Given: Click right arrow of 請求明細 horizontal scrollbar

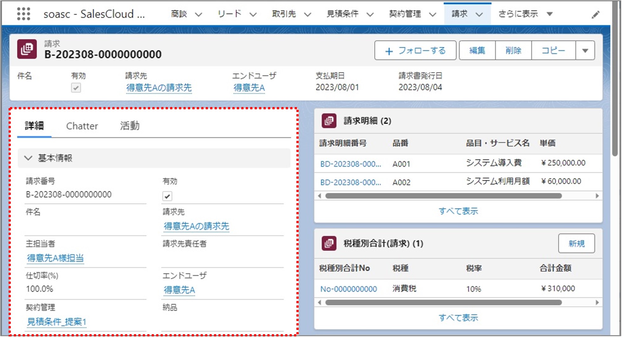Looking at the screenshot, I should [x=597, y=196].
